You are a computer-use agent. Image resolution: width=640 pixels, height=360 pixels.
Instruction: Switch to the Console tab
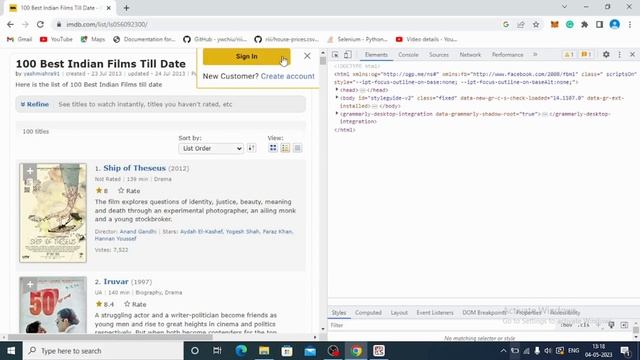point(408,55)
